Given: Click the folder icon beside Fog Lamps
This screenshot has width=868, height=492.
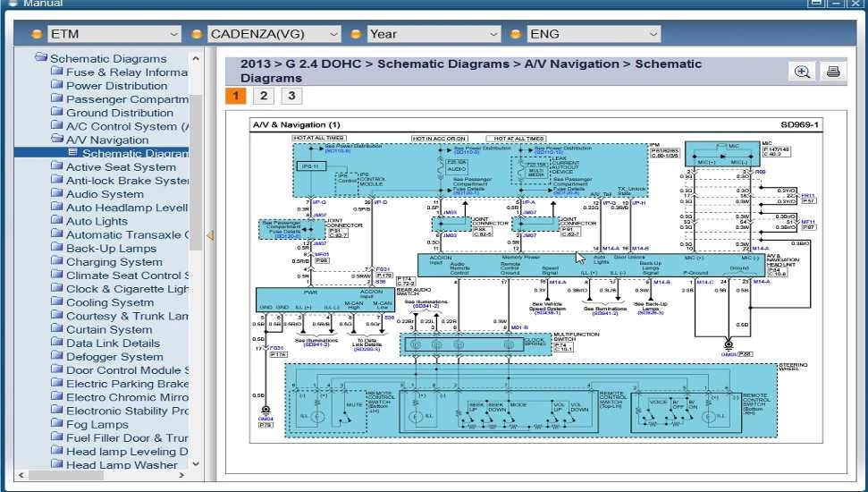Looking at the screenshot, I should (x=57, y=424).
